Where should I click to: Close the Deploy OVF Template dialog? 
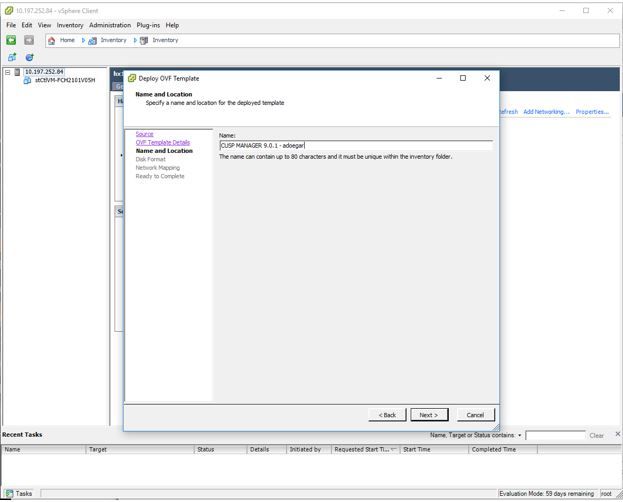(x=487, y=78)
